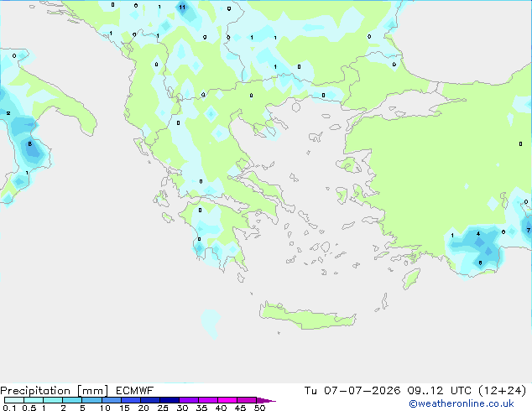This screenshot has width=532, height=411.
Task: Pick the 0.1–0.5 mm legend swatch
Action: pyautogui.click(x=14, y=400)
